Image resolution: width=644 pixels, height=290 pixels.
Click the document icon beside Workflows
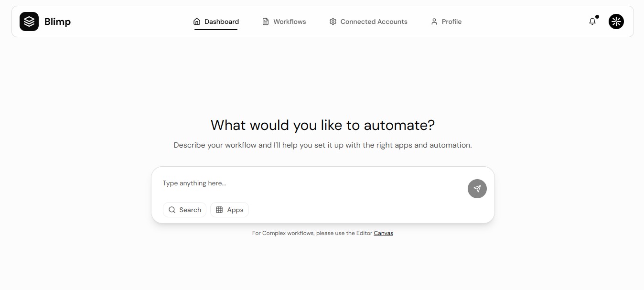(x=265, y=21)
